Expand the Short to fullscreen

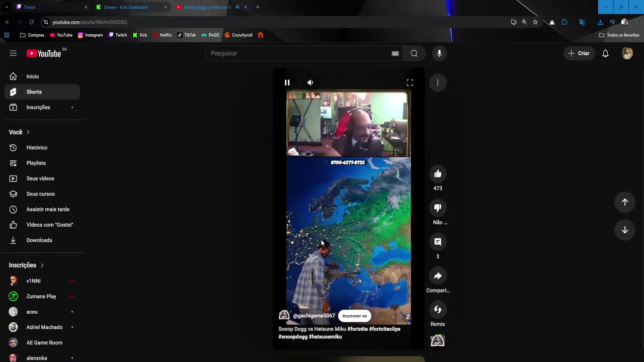point(410,82)
